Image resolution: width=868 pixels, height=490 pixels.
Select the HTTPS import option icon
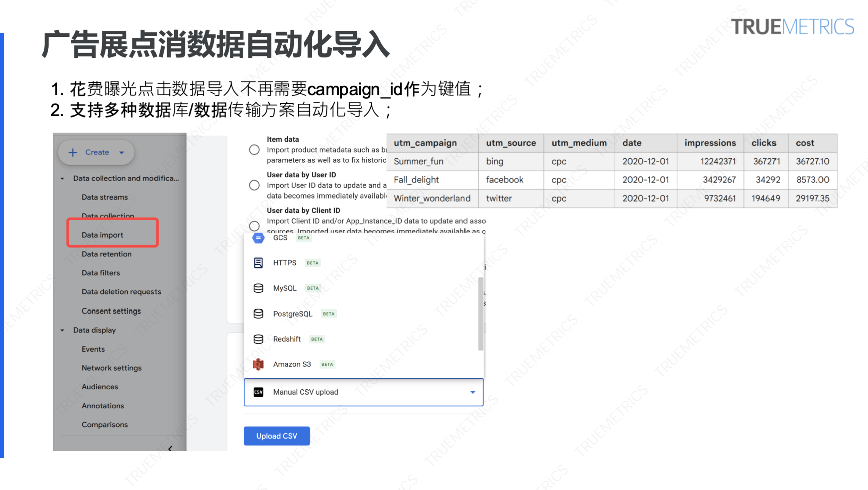coord(258,262)
